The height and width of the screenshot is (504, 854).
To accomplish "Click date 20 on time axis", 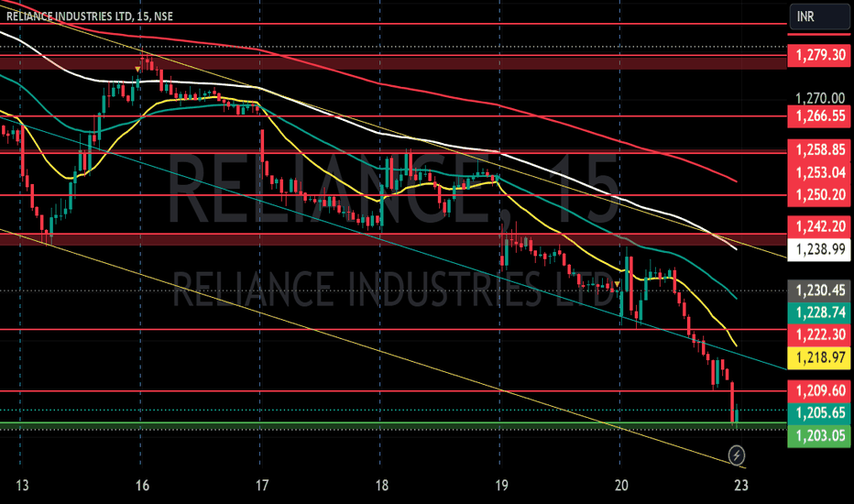I will [x=621, y=485].
